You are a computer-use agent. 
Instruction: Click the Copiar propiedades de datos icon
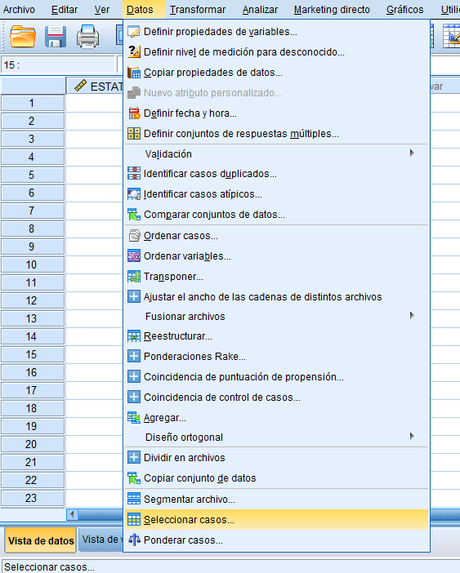(134, 72)
